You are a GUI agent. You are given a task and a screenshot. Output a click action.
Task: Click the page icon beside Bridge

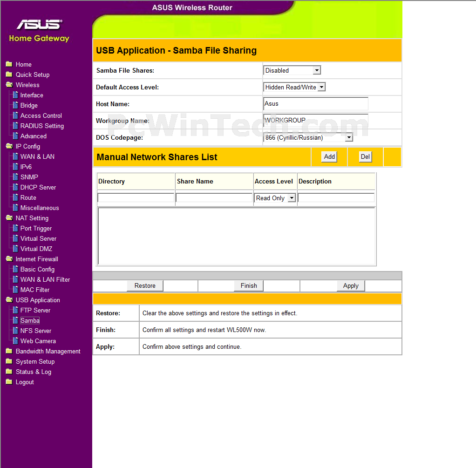click(15, 105)
